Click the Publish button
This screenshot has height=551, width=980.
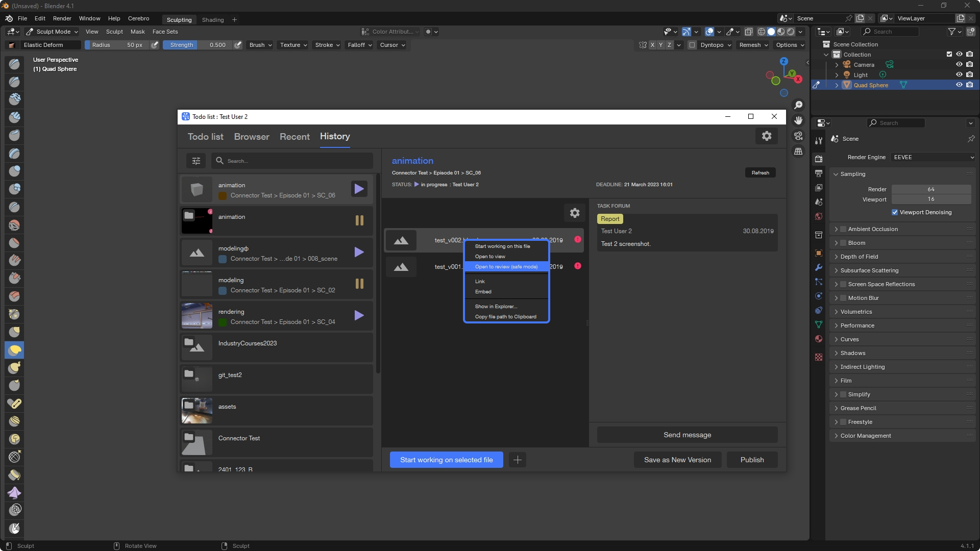coord(752,460)
